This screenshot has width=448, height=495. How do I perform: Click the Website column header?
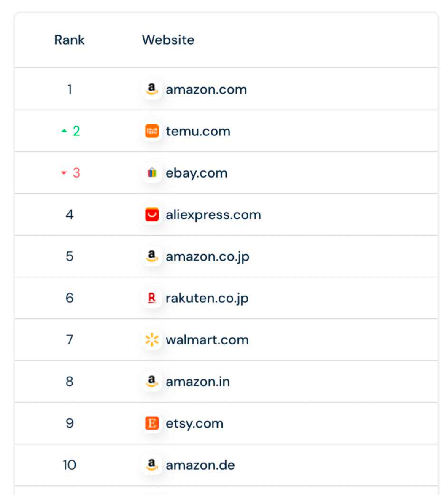pyautogui.click(x=168, y=40)
